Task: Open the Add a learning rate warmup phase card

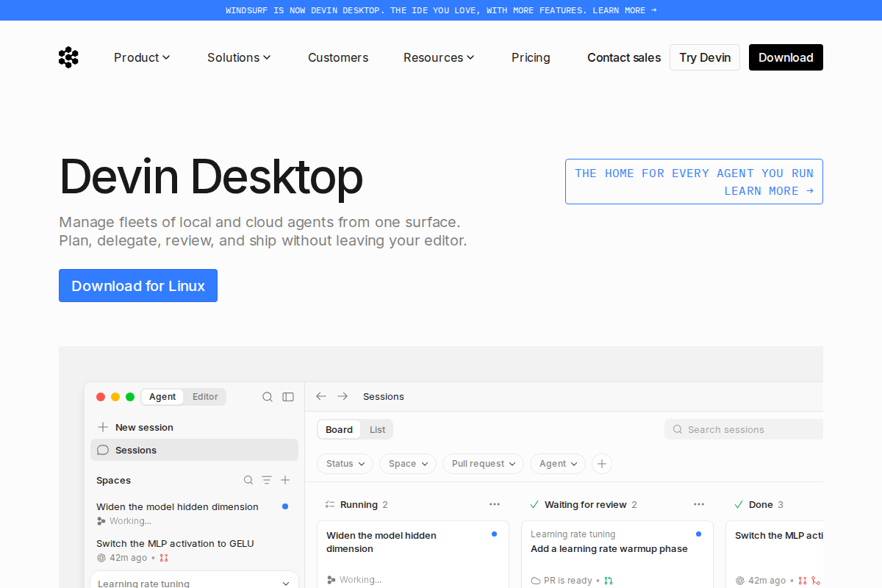Action: 617,554
